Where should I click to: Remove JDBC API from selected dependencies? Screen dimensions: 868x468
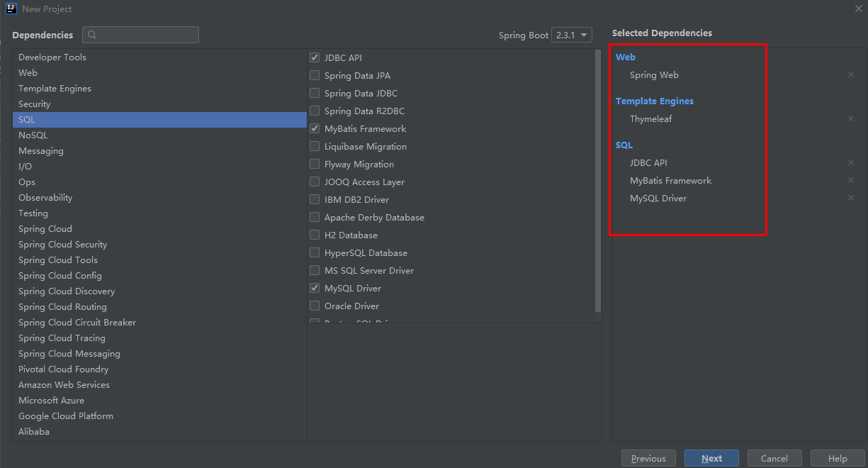pos(851,162)
